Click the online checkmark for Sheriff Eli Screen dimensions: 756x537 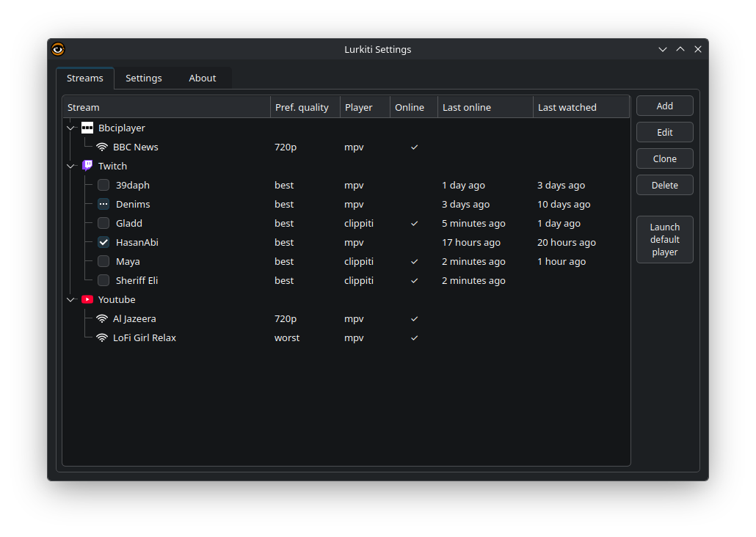414,280
